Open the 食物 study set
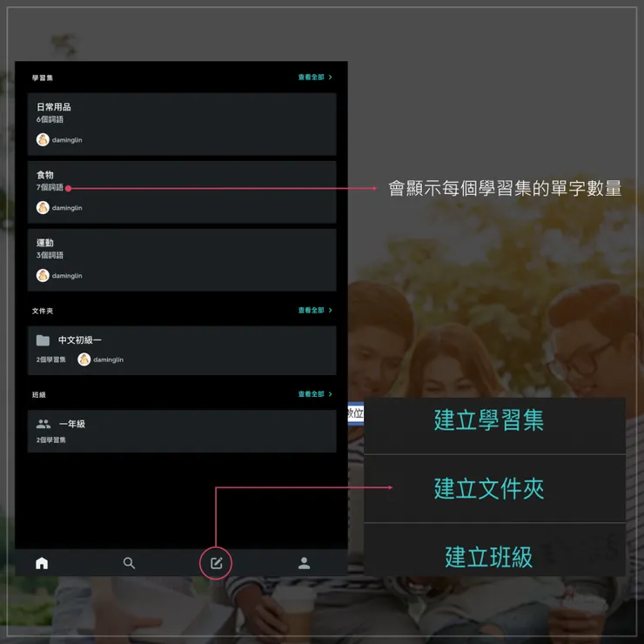644x644 pixels. pyautogui.click(x=182, y=191)
